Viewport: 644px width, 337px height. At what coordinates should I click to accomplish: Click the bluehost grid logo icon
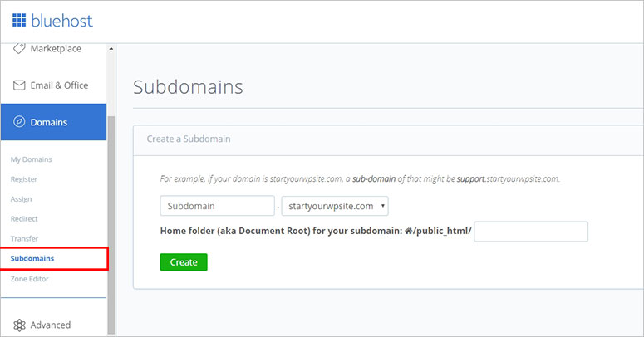click(x=19, y=20)
